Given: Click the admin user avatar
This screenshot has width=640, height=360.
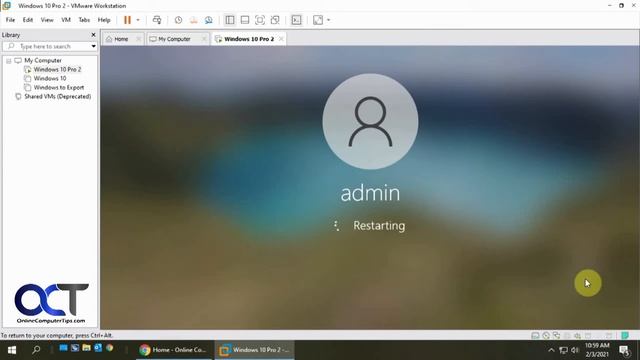Looking at the screenshot, I should click(x=370, y=121).
